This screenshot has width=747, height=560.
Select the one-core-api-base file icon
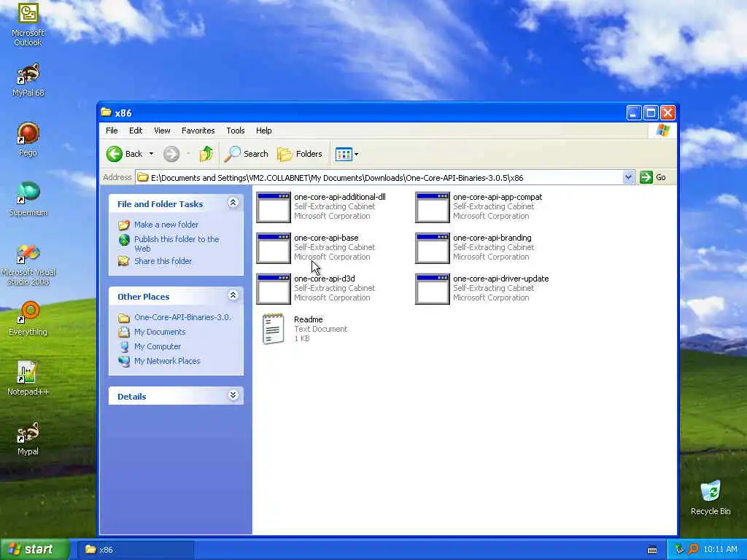274,248
